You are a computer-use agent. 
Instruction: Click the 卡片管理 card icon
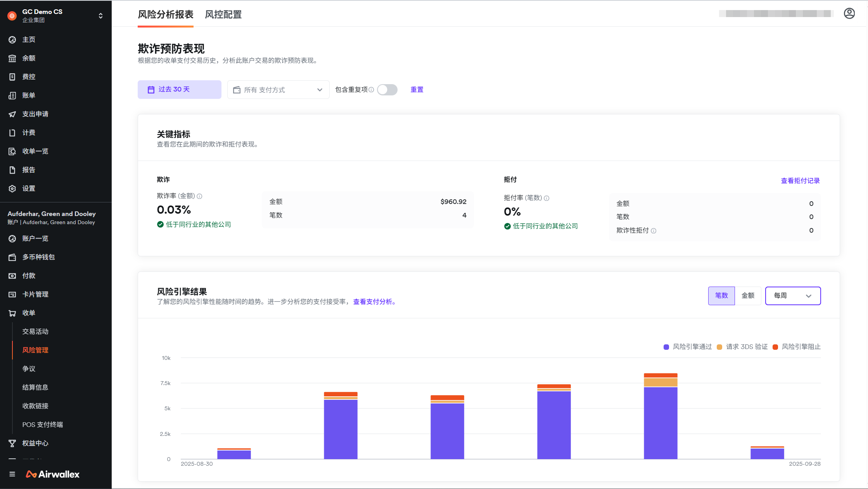click(12, 294)
